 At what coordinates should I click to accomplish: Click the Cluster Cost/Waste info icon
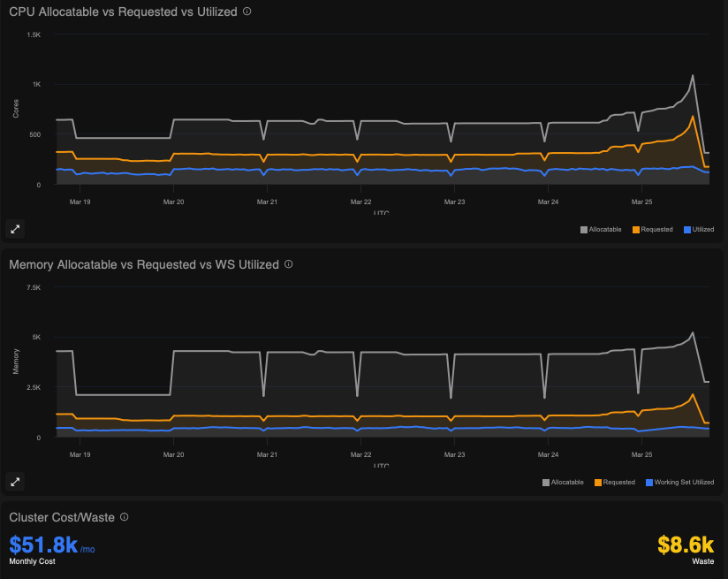pyautogui.click(x=122, y=518)
